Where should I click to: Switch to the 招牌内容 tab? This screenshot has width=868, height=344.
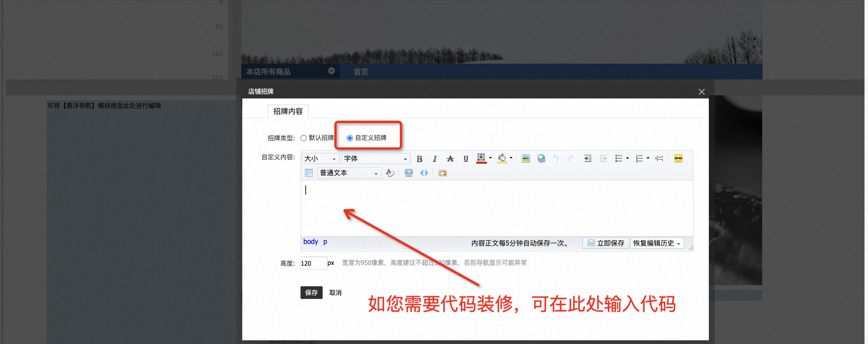point(288,111)
